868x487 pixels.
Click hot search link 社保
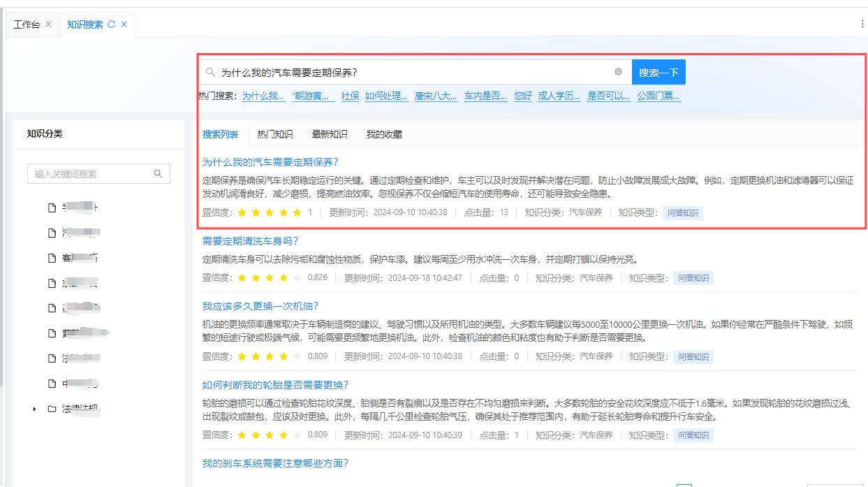(350, 96)
